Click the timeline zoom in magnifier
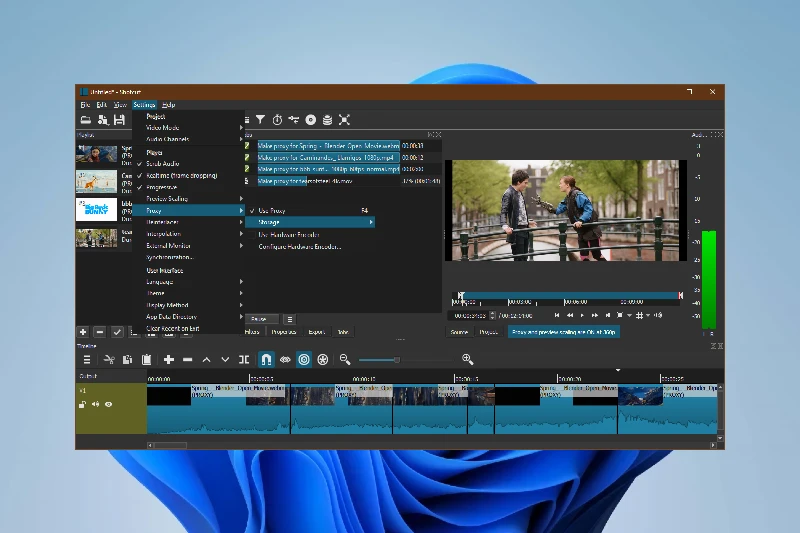 [467, 360]
